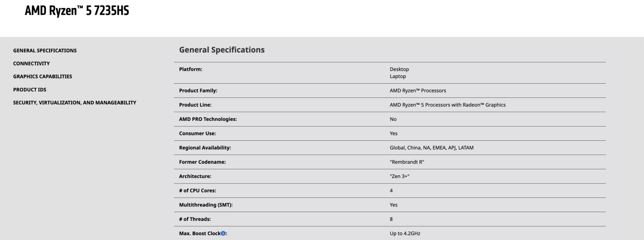Navigate to the Product IDs section
644x240 pixels.
[30, 89]
